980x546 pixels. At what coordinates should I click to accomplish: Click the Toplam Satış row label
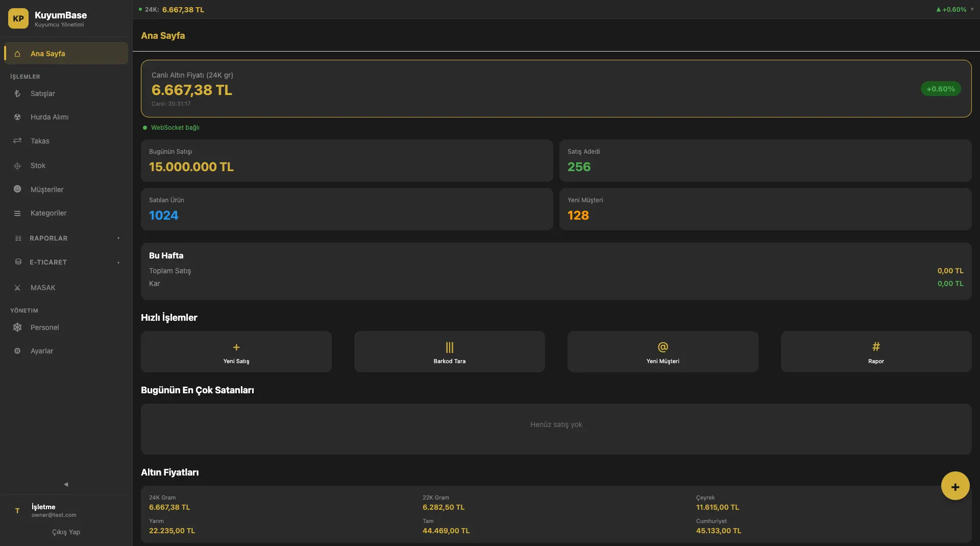point(170,271)
